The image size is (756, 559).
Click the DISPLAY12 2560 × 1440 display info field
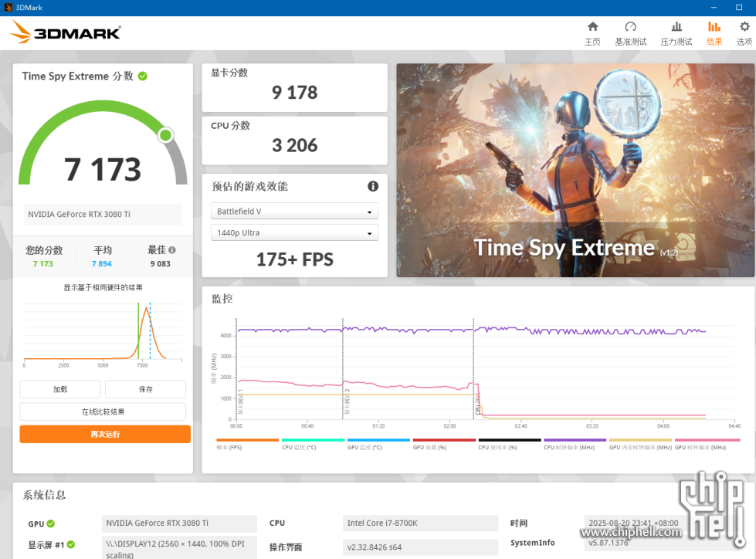coord(179,548)
